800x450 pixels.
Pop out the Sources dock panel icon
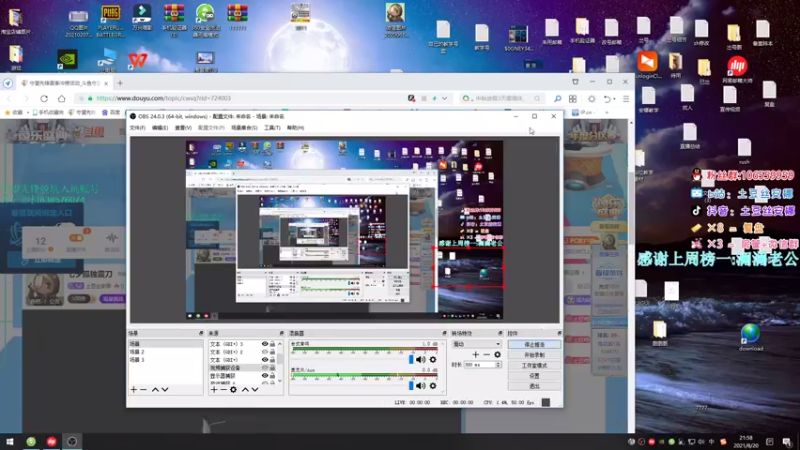point(281,333)
